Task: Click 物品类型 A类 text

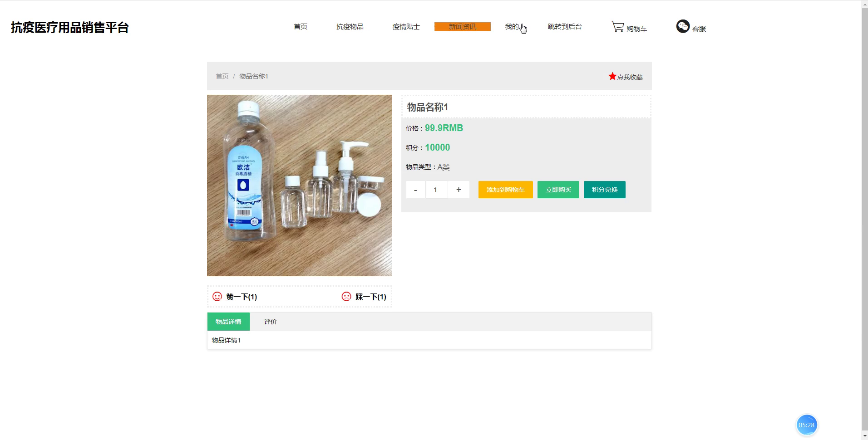Action: tap(428, 167)
